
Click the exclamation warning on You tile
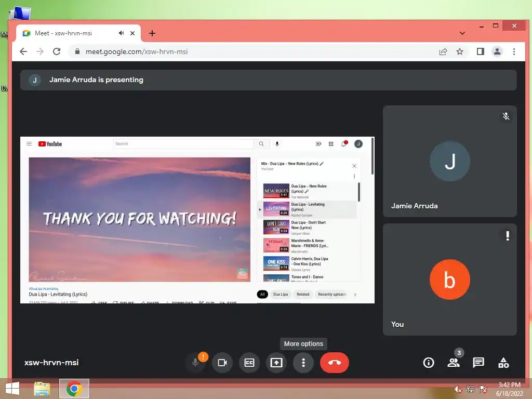tap(508, 235)
